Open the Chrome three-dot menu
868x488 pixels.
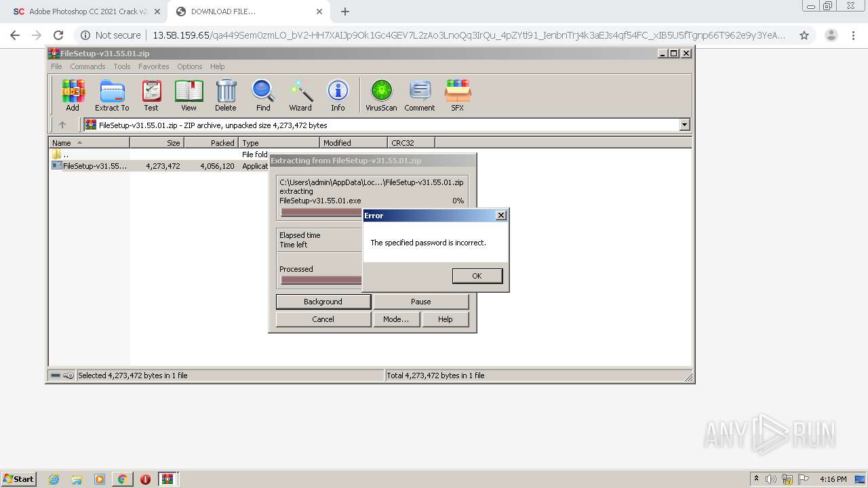pos(854,35)
